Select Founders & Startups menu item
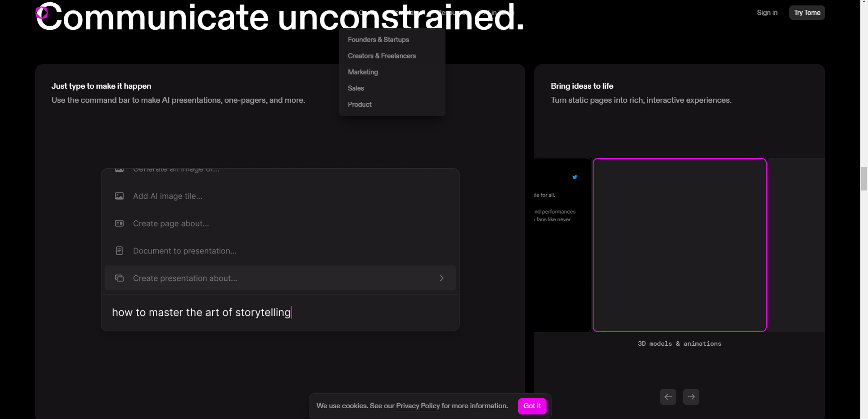Image resolution: width=868 pixels, height=419 pixels. tap(378, 40)
